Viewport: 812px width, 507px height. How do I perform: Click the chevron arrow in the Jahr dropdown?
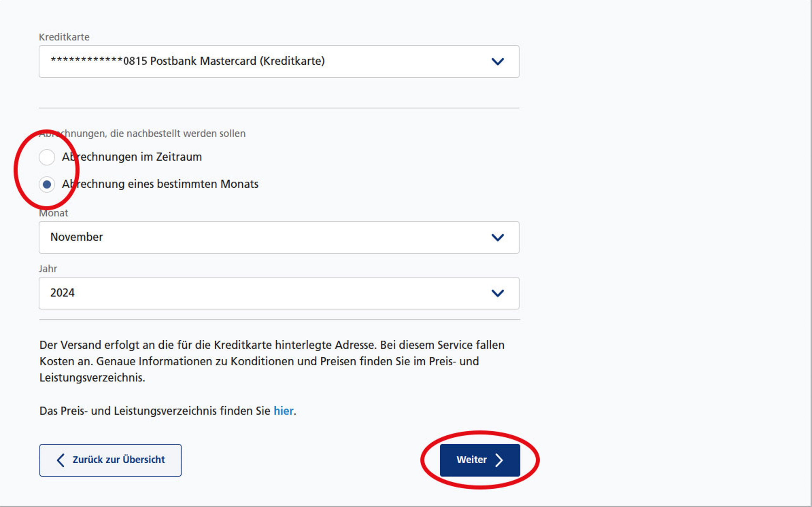(497, 293)
